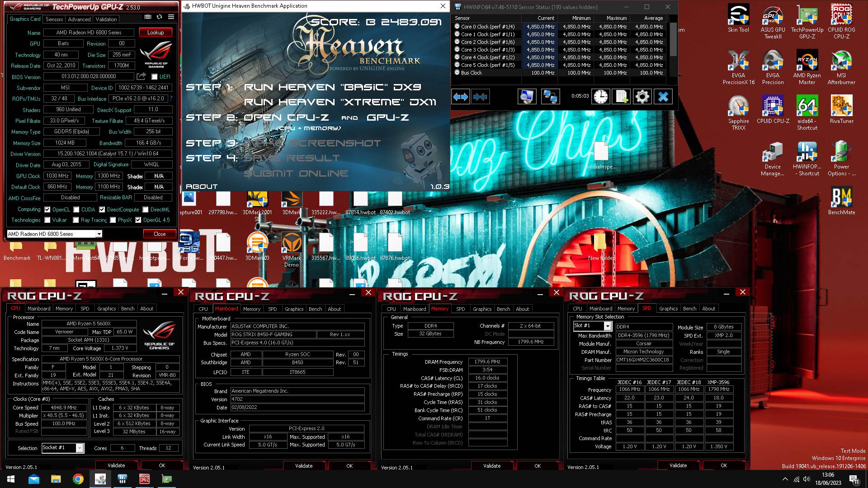
Task: Toggle DirectCompute checkbox
Action: point(102,210)
